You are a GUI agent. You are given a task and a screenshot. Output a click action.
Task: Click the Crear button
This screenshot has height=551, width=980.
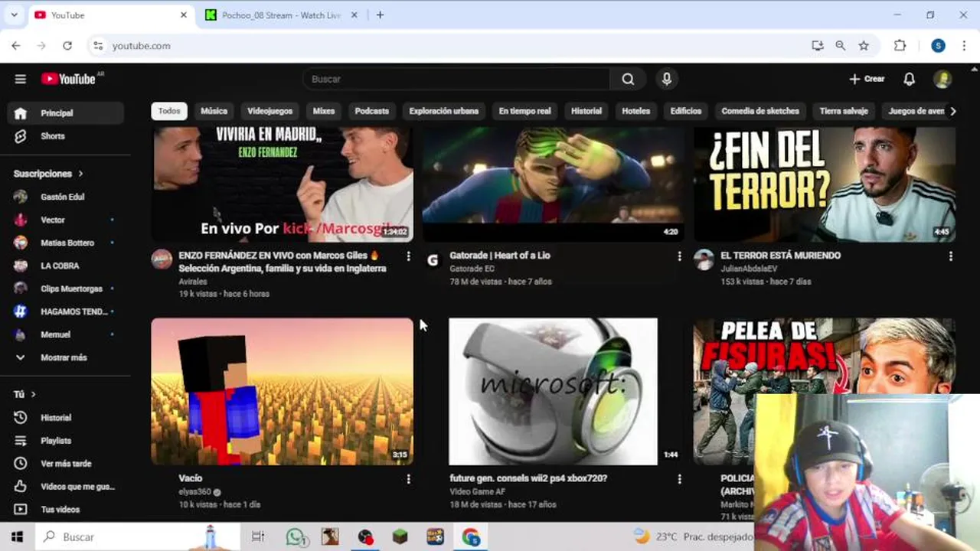coord(867,79)
